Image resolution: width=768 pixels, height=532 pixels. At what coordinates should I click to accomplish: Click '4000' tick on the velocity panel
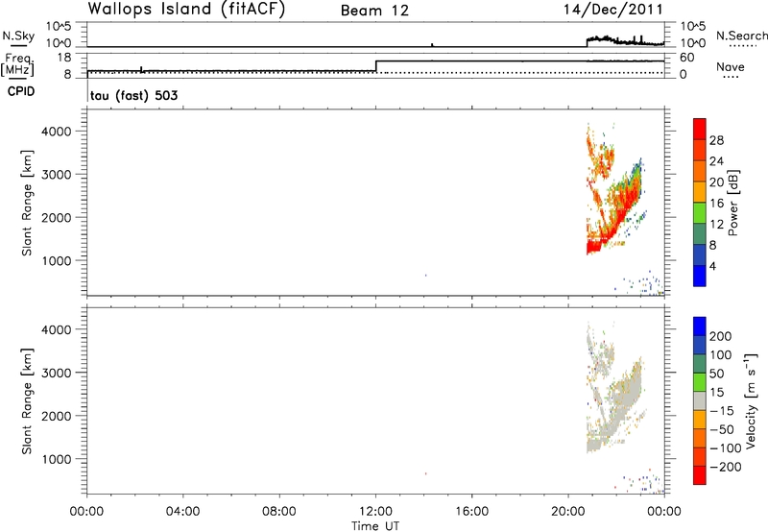point(56,329)
